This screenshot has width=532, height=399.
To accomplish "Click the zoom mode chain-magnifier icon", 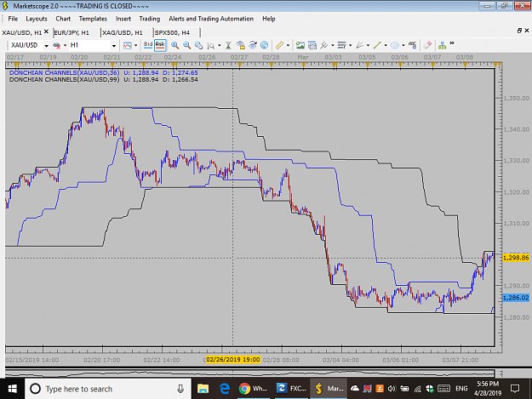I will [x=198, y=45].
